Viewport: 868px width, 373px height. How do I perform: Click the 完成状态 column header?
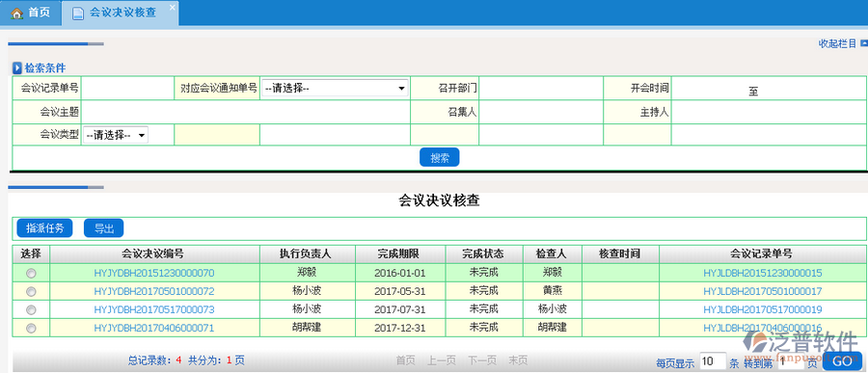(x=483, y=254)
